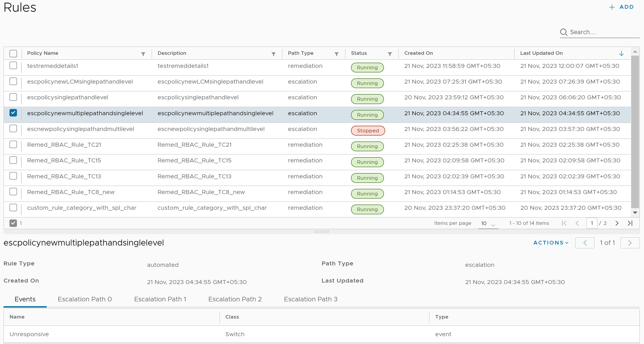
Task: Go to previous page of rules
Action: [577, 223]
